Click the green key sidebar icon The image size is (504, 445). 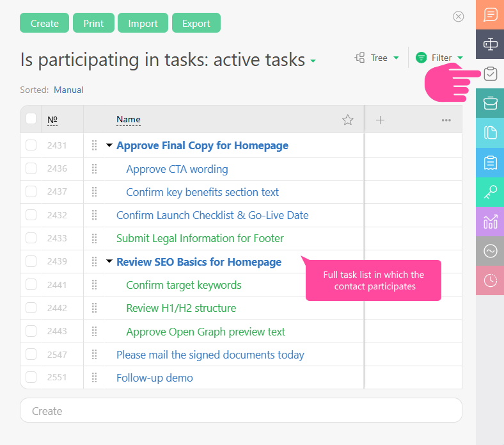(490, 192)
